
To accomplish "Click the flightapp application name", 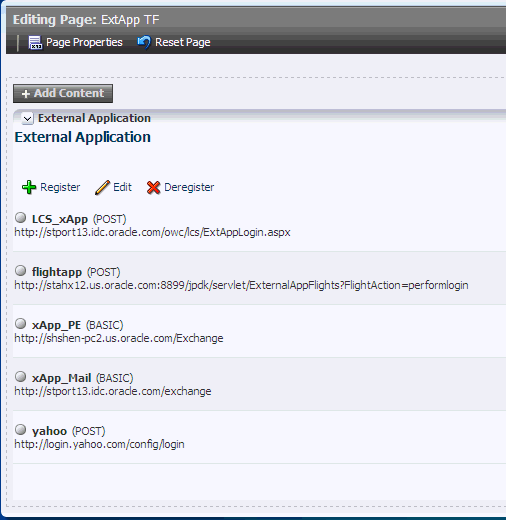I will coord(57,272).
